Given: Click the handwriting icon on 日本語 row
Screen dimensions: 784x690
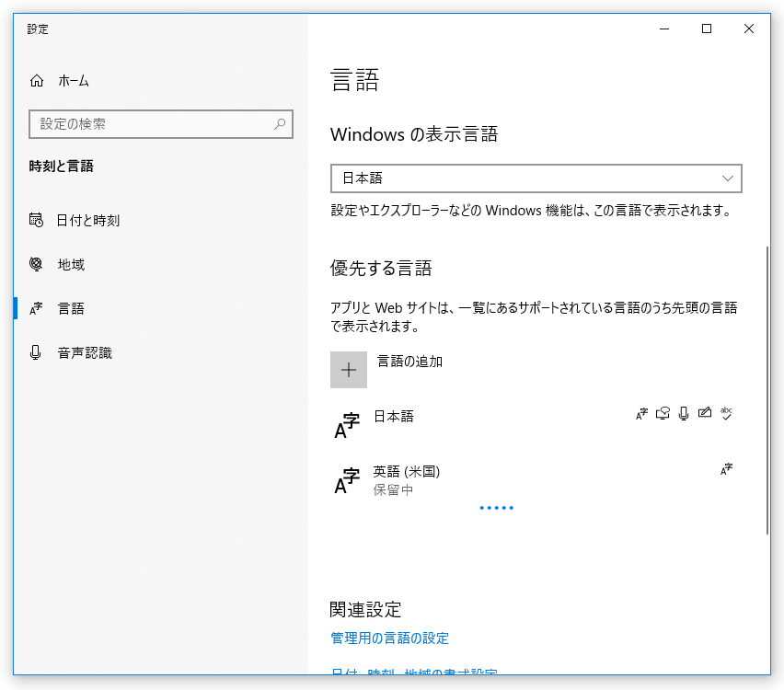Looking at the screenshot, I should pyautogui.click(x=705, y=412).
